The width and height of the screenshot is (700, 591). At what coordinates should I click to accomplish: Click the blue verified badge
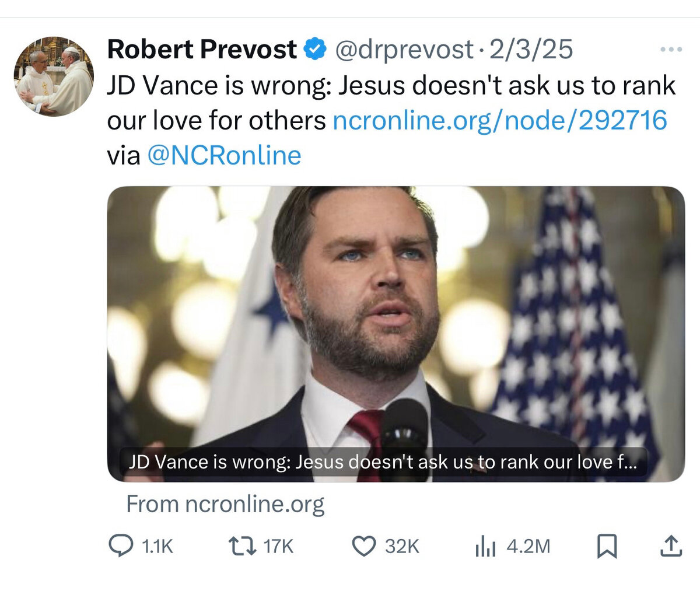point(316,50)
